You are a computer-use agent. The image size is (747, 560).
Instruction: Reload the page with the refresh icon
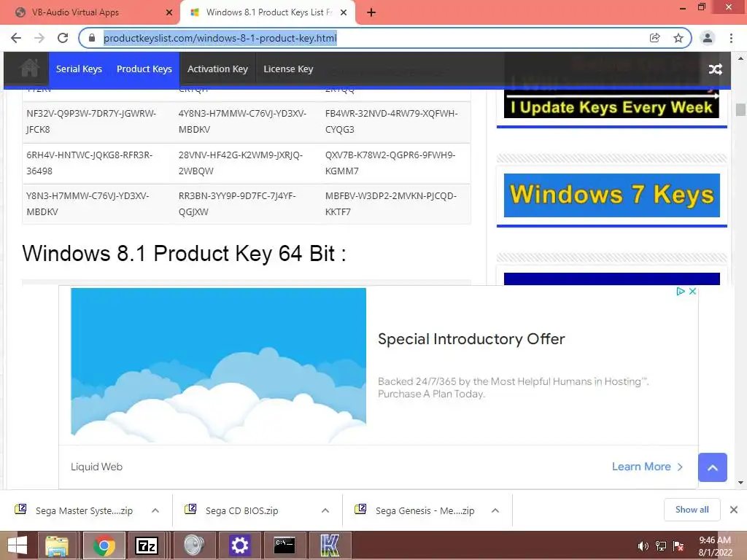pyautogui.click(x=63, y=38)
